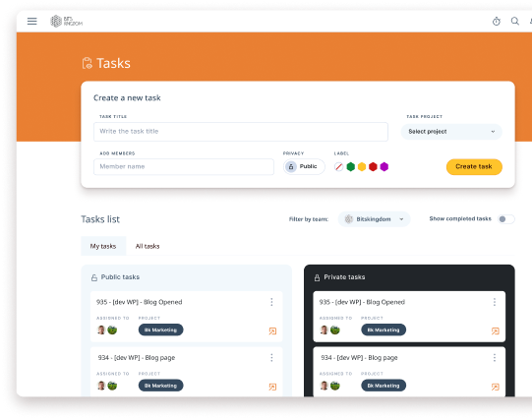Open the search magnifier icon
532x420 pixels.
pos(514,21)
